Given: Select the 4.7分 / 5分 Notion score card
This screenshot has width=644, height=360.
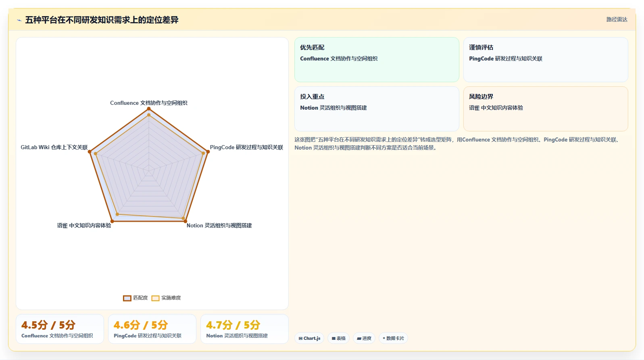Looking at the screenshot, I should click(244, 329).
